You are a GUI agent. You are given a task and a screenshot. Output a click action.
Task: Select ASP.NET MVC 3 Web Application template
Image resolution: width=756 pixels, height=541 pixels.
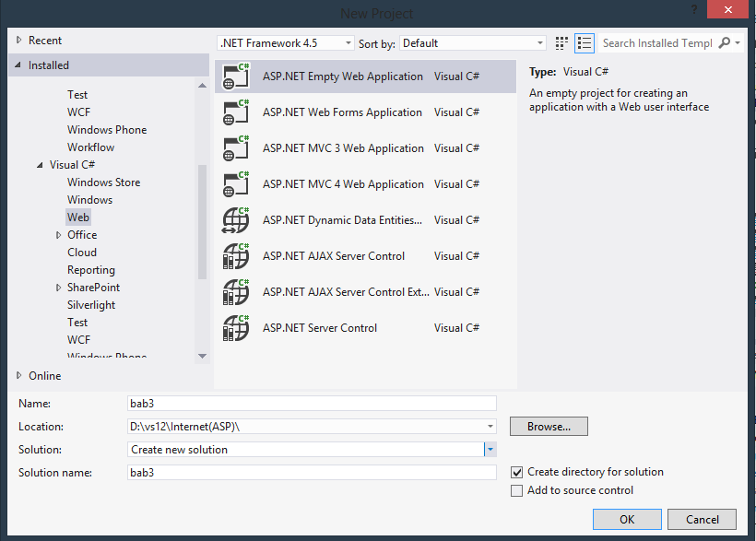(365, 148)
